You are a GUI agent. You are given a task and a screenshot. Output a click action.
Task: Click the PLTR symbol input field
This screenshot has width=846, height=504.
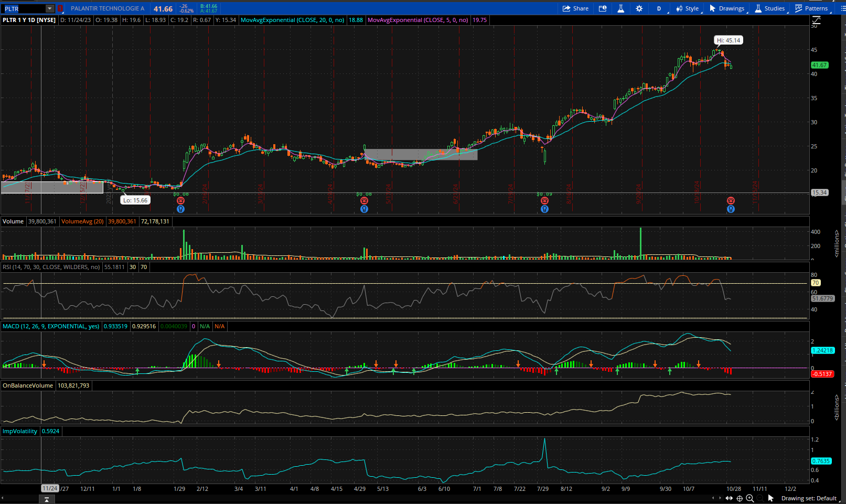pyautogui.click(x=24, y=8)
